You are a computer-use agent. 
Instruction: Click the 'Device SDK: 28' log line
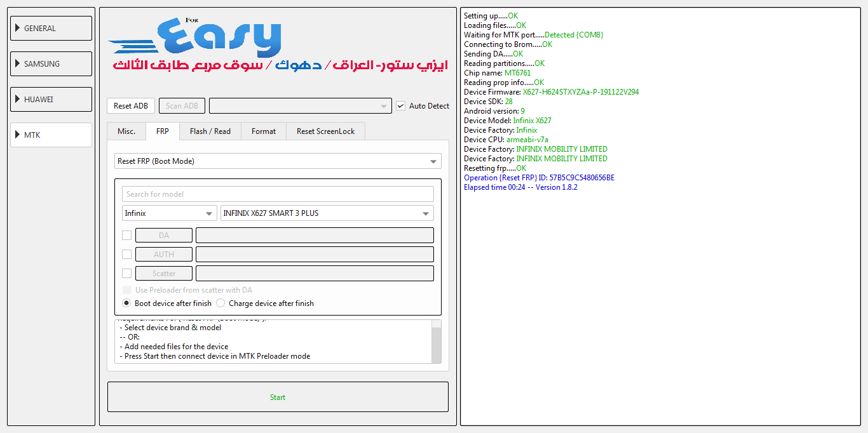(489, 102)
